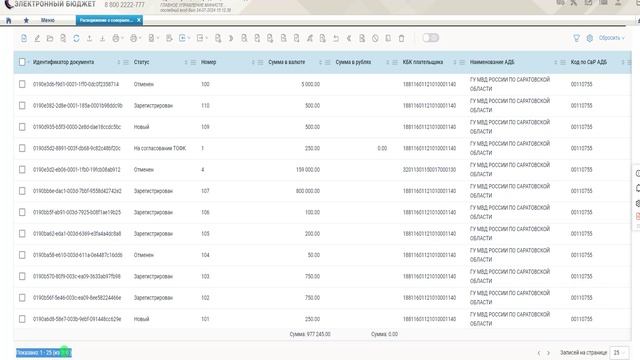Click the open folder icon

(50, 38)
